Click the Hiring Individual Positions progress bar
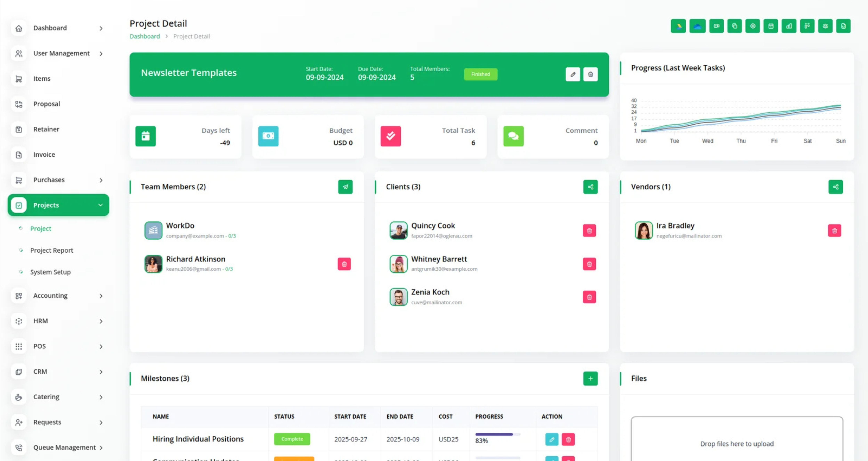Screen dimensions: 868x461 click(x=497, y=434)
